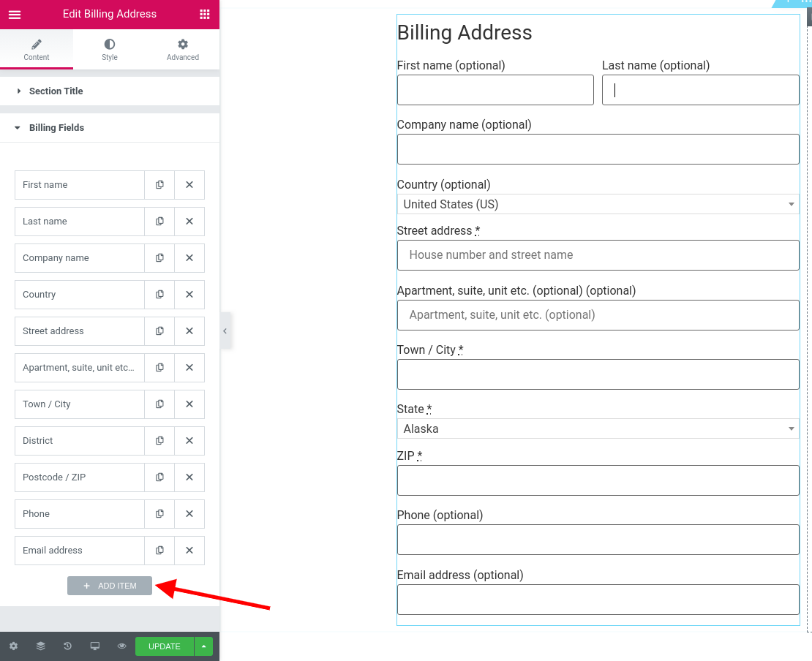Click the ZIP input field
The height and width of the screenshot is (661, 812).
pyautogui.click(x=598, y=481)
